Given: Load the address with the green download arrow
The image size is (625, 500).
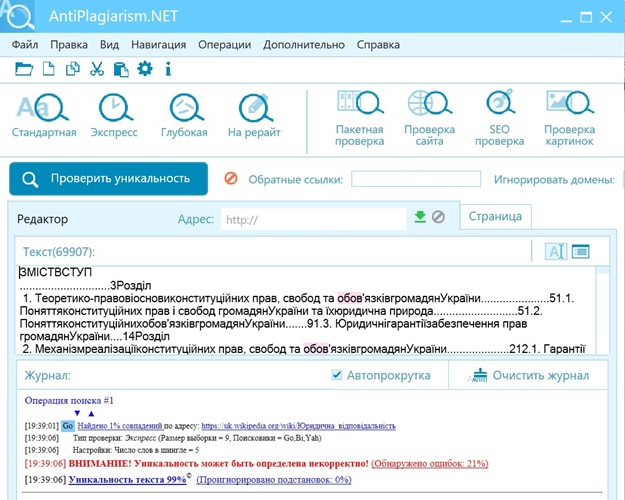Looking at the screenshot, I should coord(420,217).
